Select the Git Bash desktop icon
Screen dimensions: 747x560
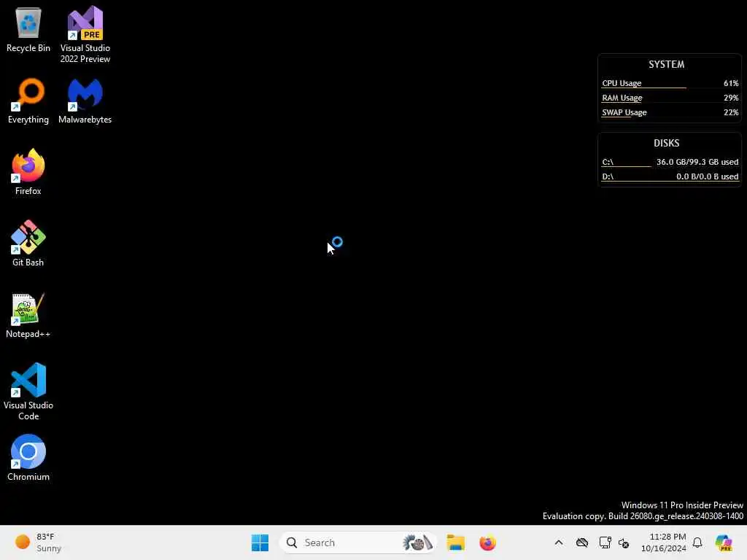pos(28,244)
